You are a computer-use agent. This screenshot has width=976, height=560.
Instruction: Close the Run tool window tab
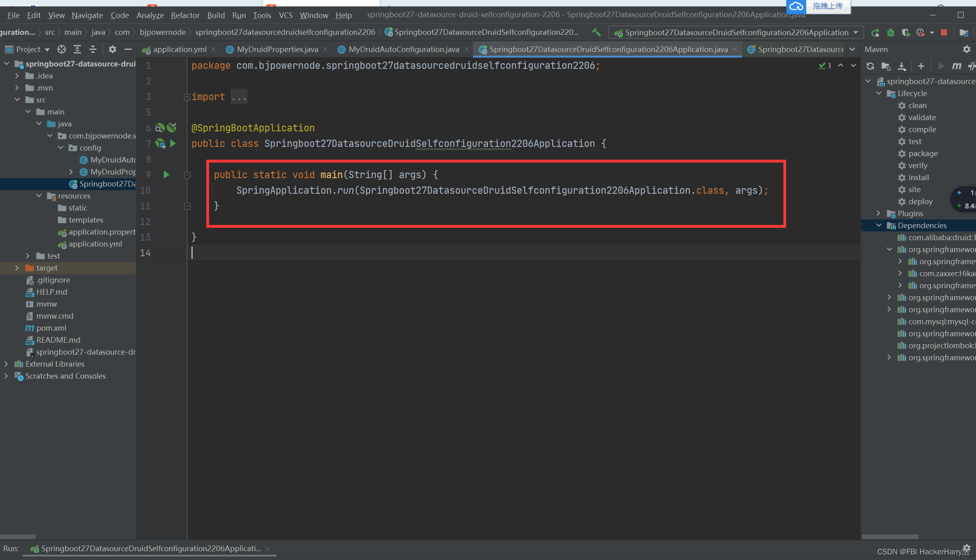point(268,548)
